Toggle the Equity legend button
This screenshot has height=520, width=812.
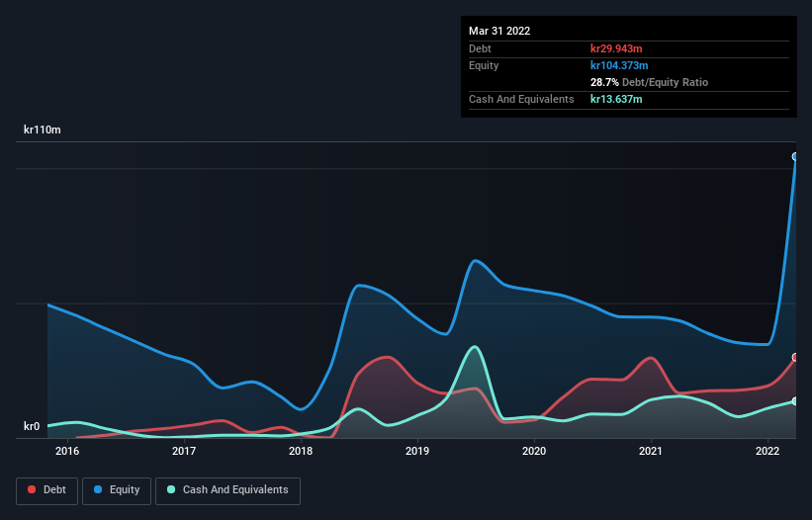point(117,490)
